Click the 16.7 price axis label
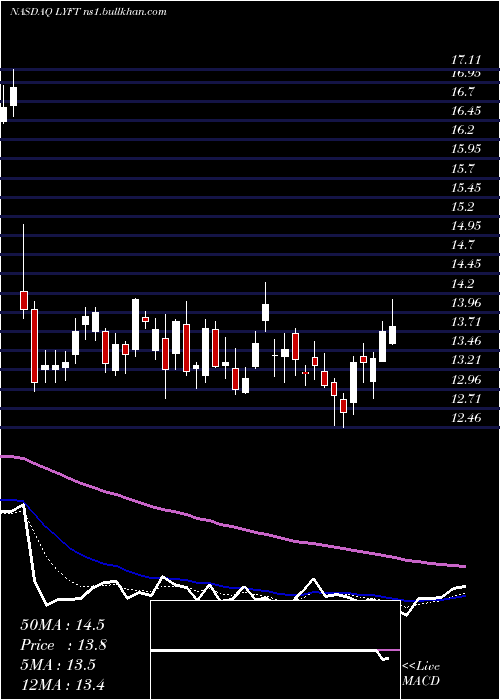The width and height of the screenshot is (500, 700). point(462,93)
